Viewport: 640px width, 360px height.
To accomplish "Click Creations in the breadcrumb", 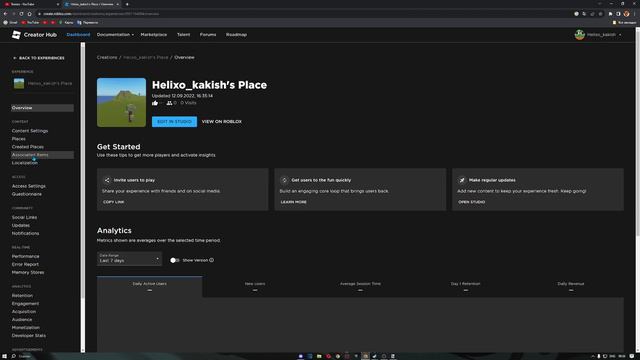I will (107, 58).
